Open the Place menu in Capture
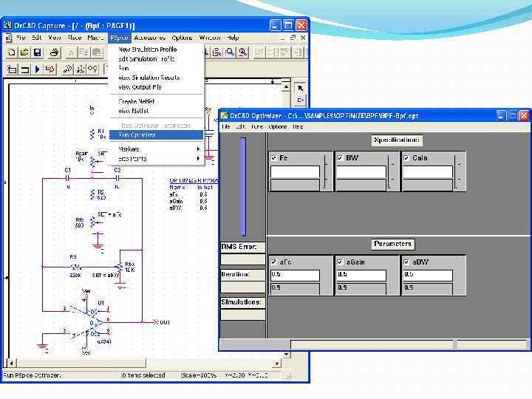 pyautogui.click(x=74, y=38)
